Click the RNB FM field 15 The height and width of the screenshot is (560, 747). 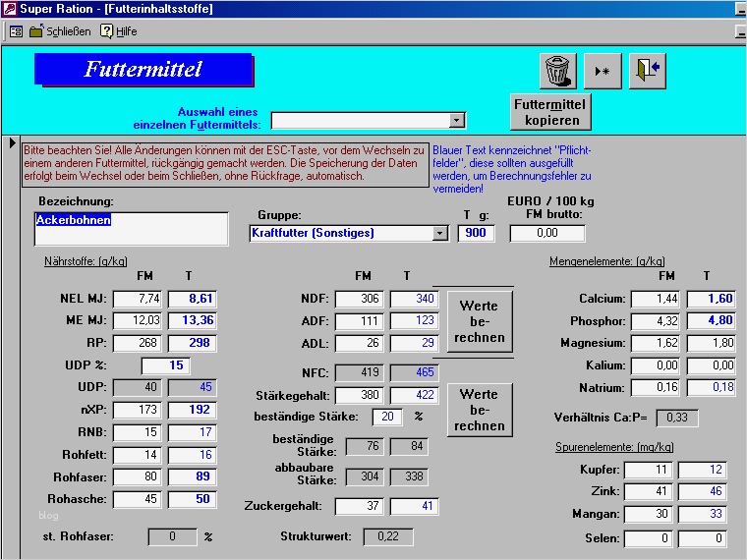[x=138, y=432]
